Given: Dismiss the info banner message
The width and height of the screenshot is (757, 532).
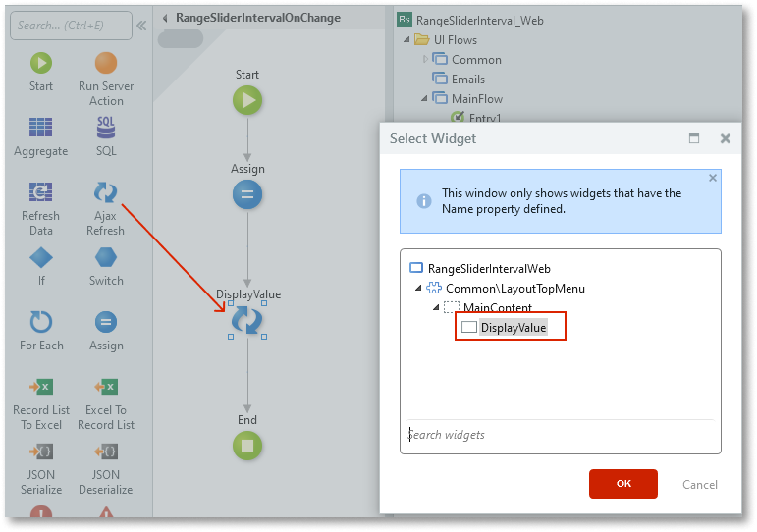Looking at the screenshot, I should [713, 179].
